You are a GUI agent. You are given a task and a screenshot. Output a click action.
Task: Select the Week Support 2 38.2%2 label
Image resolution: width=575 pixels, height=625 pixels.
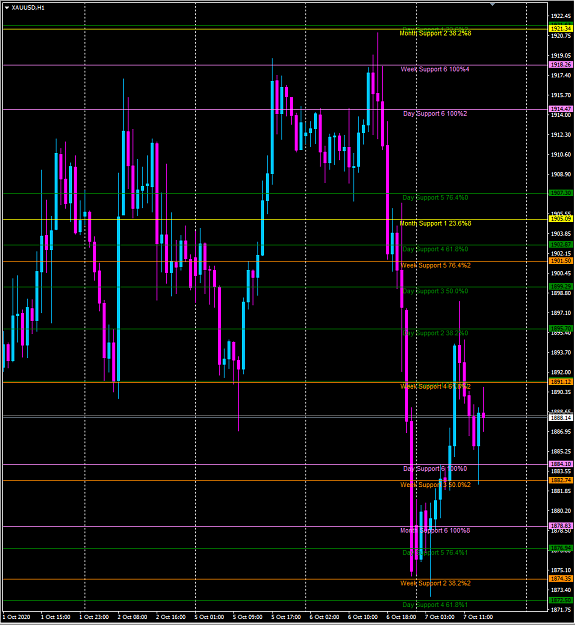[x=435, y=583]
